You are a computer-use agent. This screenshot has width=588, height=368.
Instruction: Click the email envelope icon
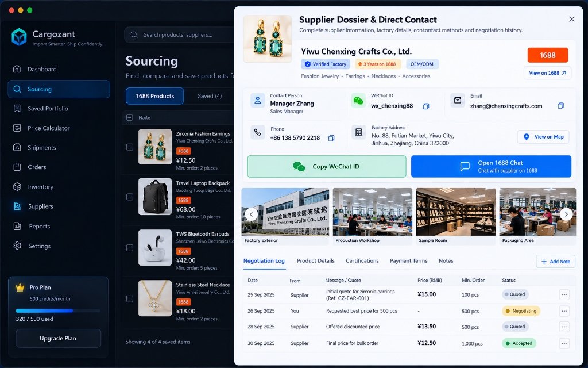coord(458,100)
